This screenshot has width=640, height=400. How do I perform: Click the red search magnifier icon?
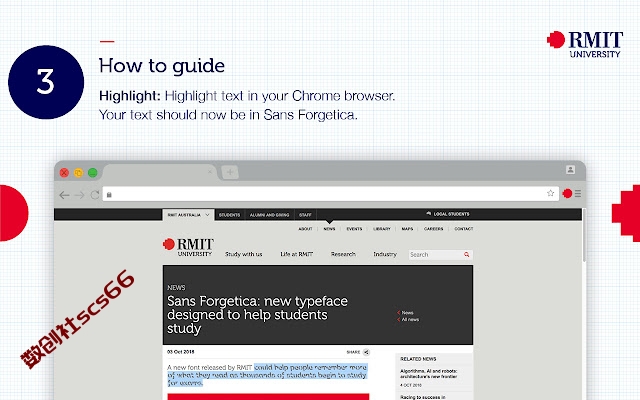(x=467, y=254)
